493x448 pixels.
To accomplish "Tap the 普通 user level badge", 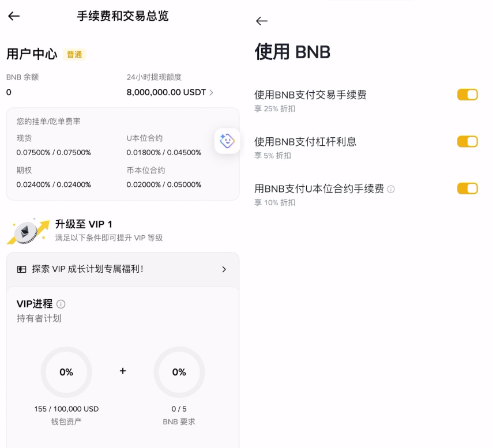I will click(x=74, y=55).
